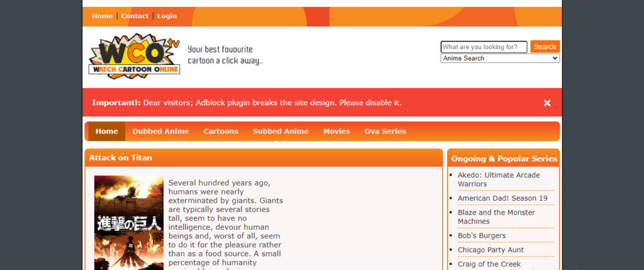Click the Attack on Titan poster thumbnail

click(x=128, y=223)
